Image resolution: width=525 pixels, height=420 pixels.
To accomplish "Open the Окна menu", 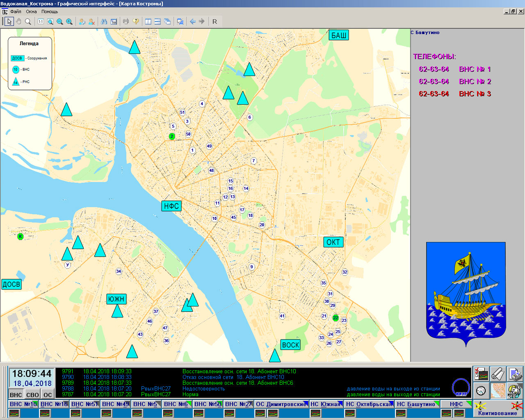I will (31, 11).
